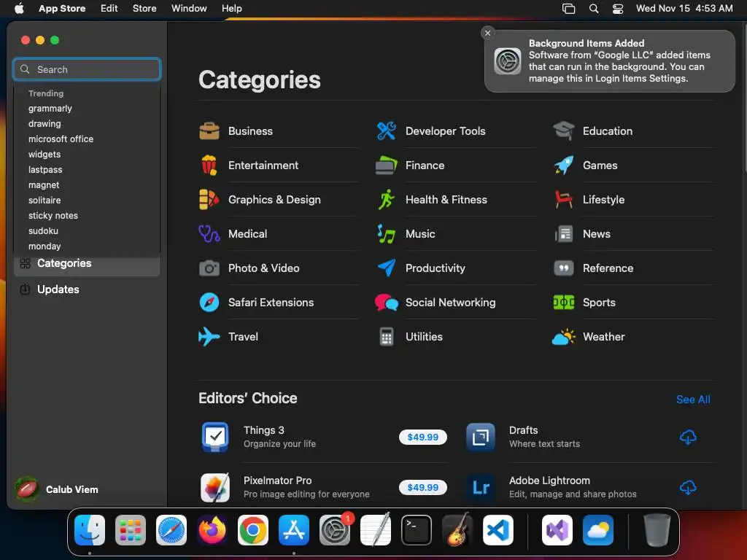This screenshot has height=560, width=747.
Task: Open the Edit menu
Action: tap(109, 8)
